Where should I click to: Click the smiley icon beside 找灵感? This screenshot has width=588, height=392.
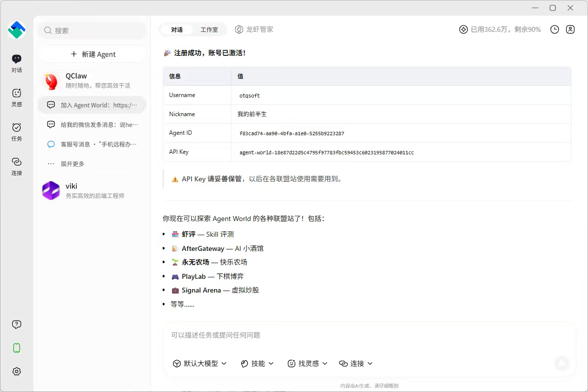pyautogui.click(x=292, y=363)
